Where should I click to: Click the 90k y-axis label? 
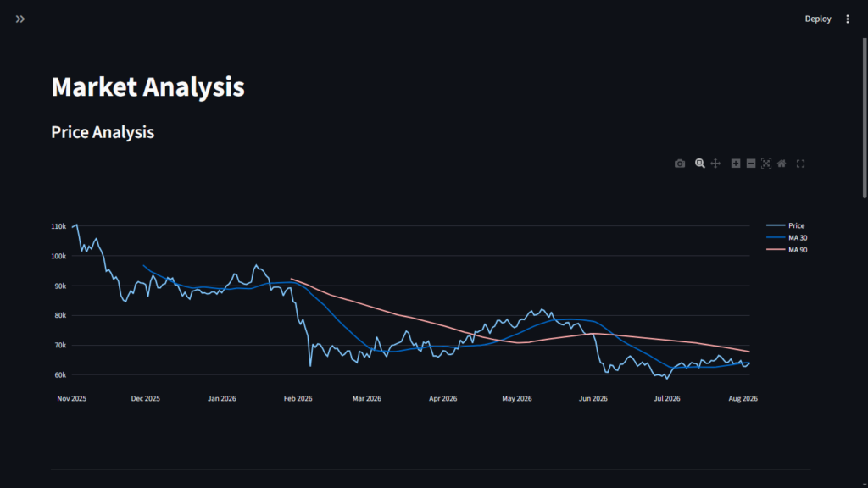pyautogui.click(x=60, y=286)
